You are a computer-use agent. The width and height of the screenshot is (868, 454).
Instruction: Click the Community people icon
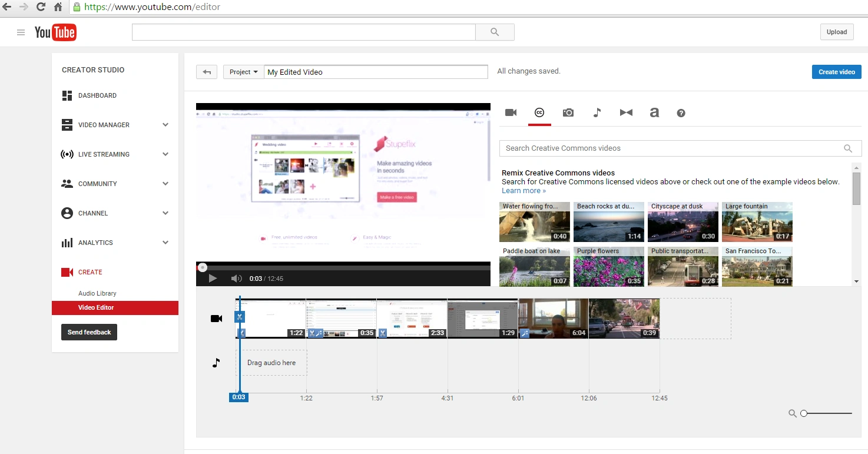click(67, 184)
